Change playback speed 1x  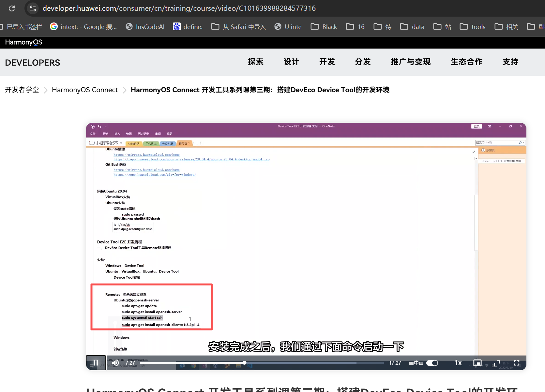(x=458, y=363)
